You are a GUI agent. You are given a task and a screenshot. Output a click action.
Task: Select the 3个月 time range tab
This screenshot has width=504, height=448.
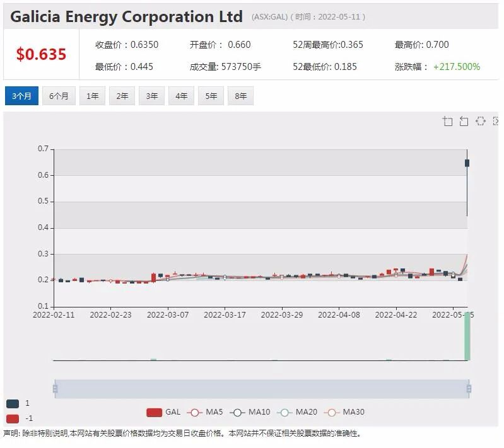coord(21,96)
